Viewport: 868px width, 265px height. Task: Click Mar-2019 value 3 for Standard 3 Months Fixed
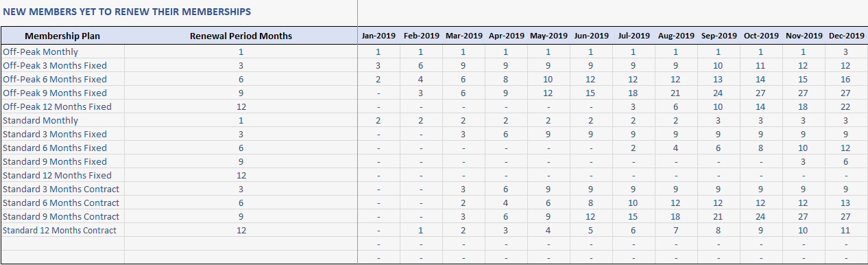point(463,134)
